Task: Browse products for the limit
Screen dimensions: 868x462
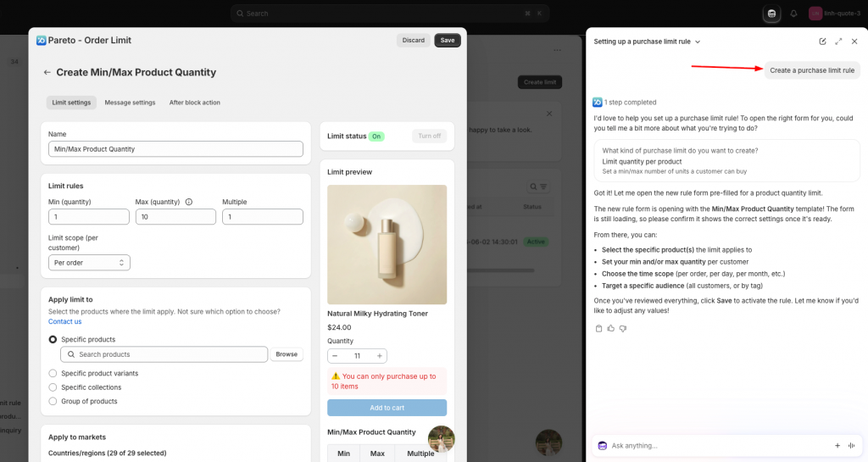Action: click(287, 354)
